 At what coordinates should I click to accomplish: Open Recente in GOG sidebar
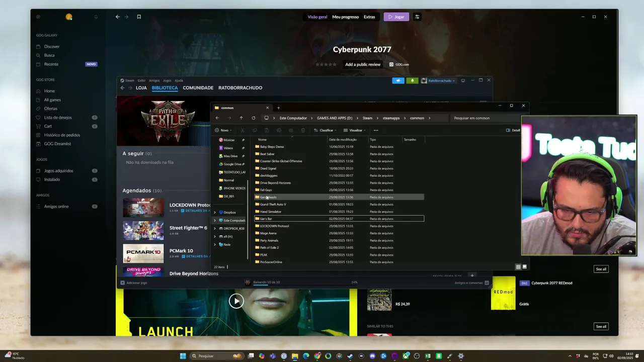coord(51,64)
